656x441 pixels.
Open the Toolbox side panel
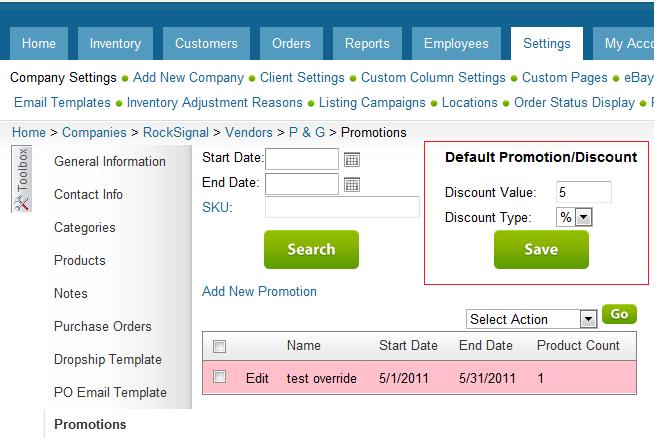pyautogui.click(x=21, y=179)
